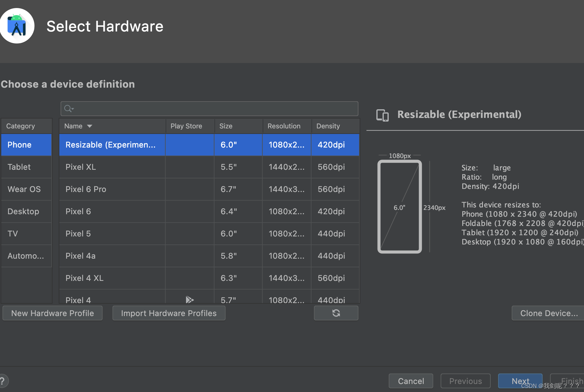The image size is (584, 392).
Task: Toggle Name column sort arrow
Action: coord(90,126)
